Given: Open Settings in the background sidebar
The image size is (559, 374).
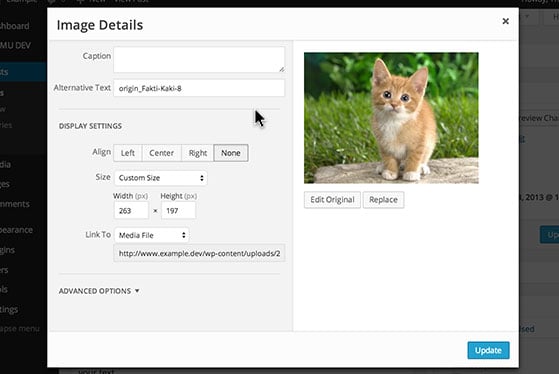Looking at the screenshot, I should [x=9, y=309].
